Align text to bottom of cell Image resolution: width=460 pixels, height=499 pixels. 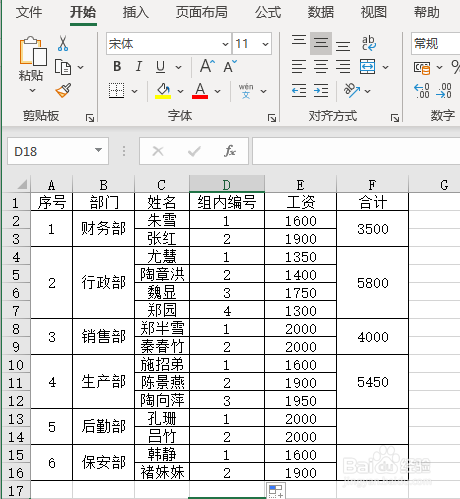coord(343,46)
